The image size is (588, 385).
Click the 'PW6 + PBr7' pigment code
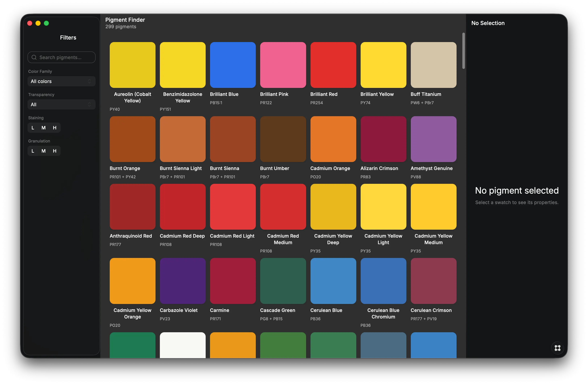(422, 103)
